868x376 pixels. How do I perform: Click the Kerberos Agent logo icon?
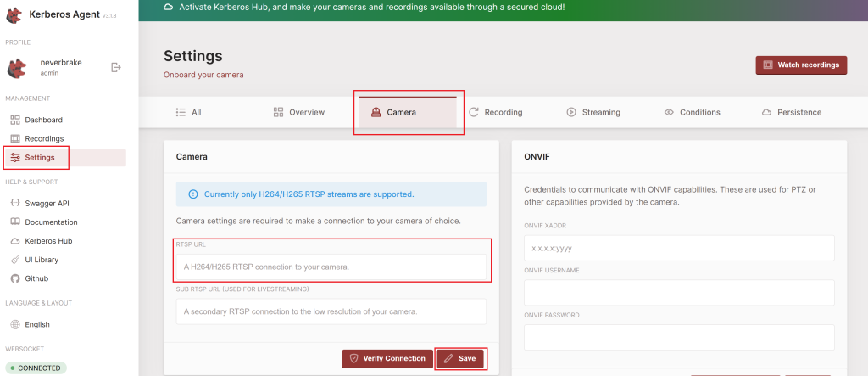(x=14, y=15)
